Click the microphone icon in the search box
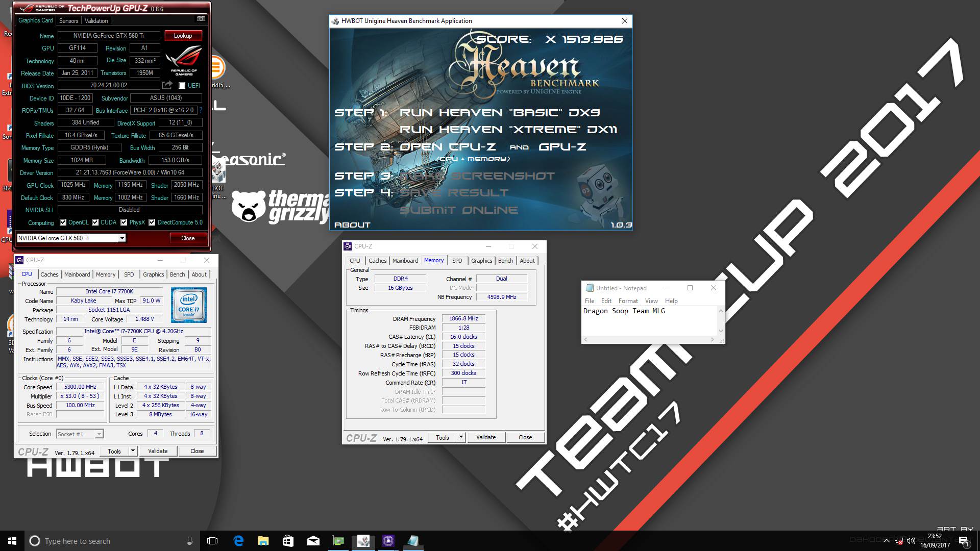Screen dimensions: 980x551 pos(189,541)
